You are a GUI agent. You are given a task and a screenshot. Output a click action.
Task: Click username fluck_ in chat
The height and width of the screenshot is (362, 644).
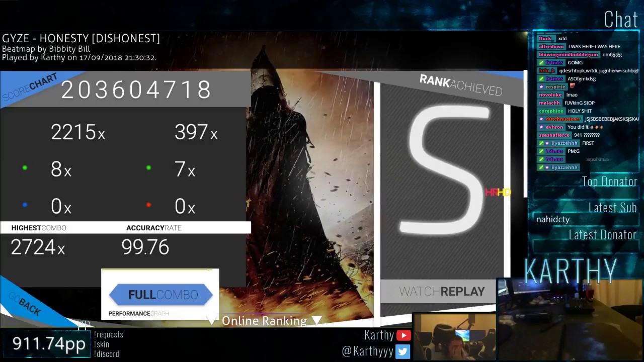click(546, 39)
